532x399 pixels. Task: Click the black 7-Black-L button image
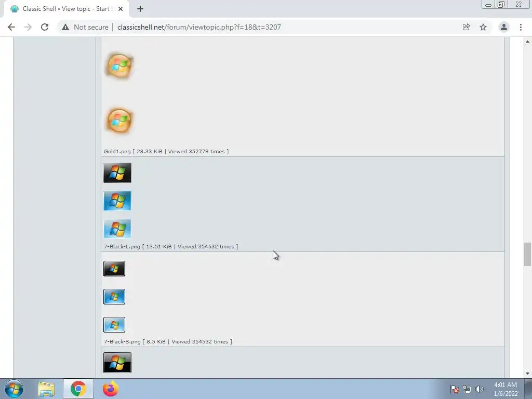(117, 172)
